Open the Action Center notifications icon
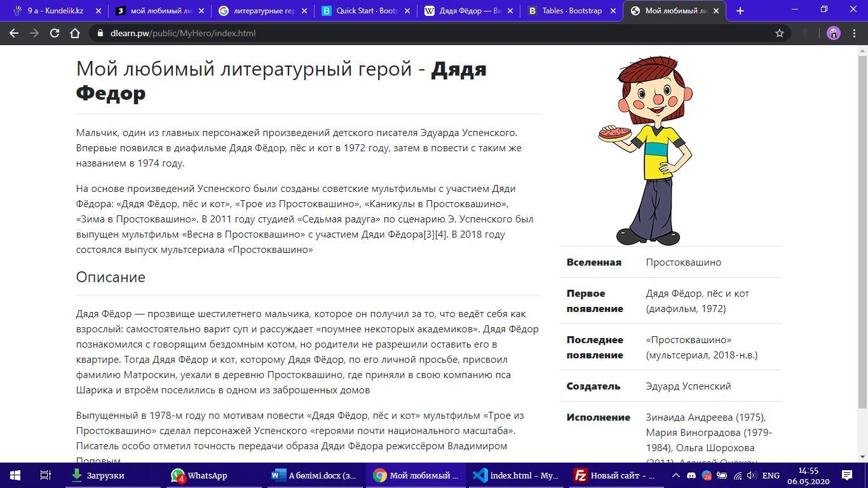 tap(847, 475)
